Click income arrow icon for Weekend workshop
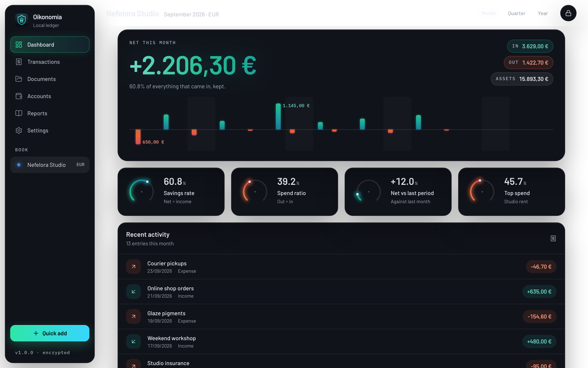This screenshot has height=368, width=588. 133,341
